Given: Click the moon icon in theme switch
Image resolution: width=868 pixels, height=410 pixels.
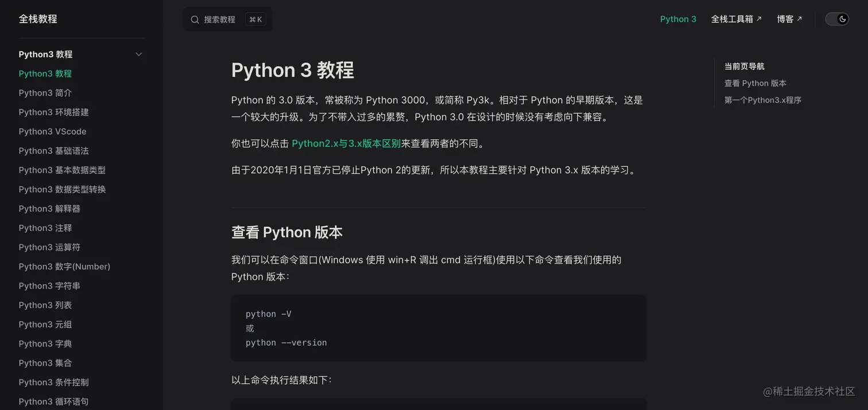Looking at the screenshot, I should coord(842,19).
